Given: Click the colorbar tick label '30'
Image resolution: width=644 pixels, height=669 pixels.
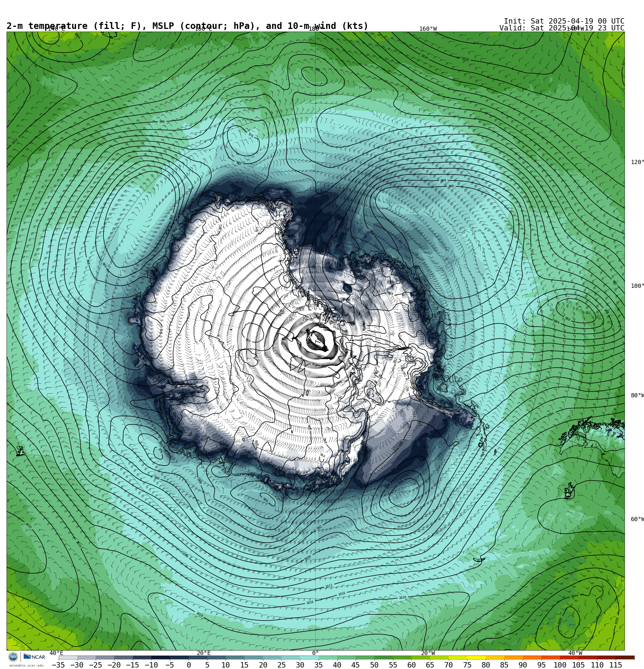Looking at the screenshot, I should pos(300,665).
